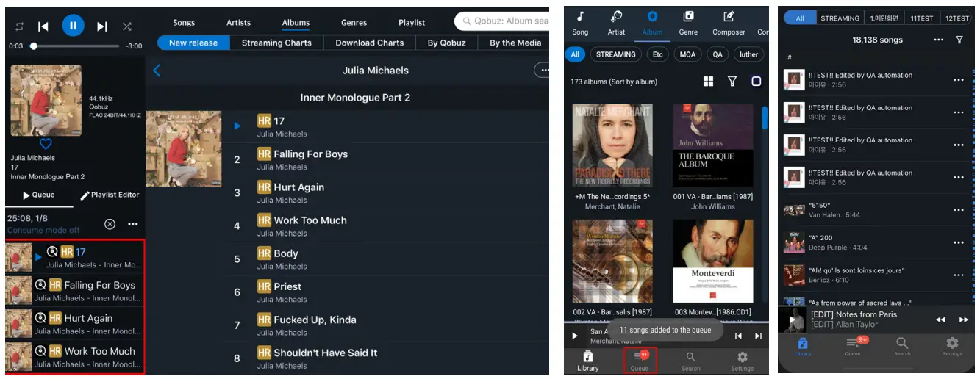Toggle the album multi-select checkbox icon
The image size is (980, 379).
point(756,82)
